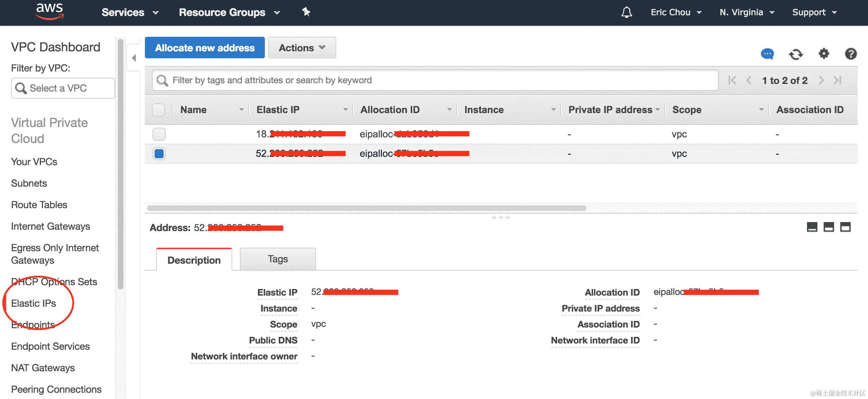This screenshot has height=399, width=868.
Task: Deselect the 52.x Elastic IP row checkbox
Action: (x=159, y=153)
